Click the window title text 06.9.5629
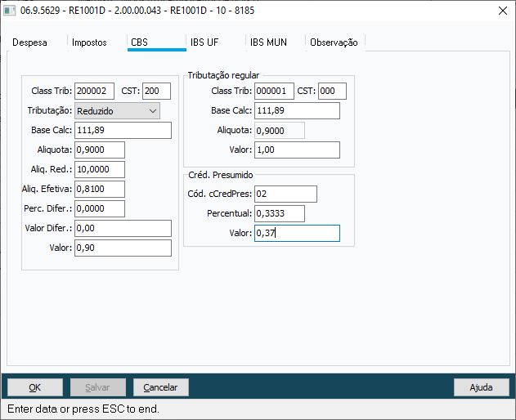The height and width of the screenshot is (420, 516). 137,11
